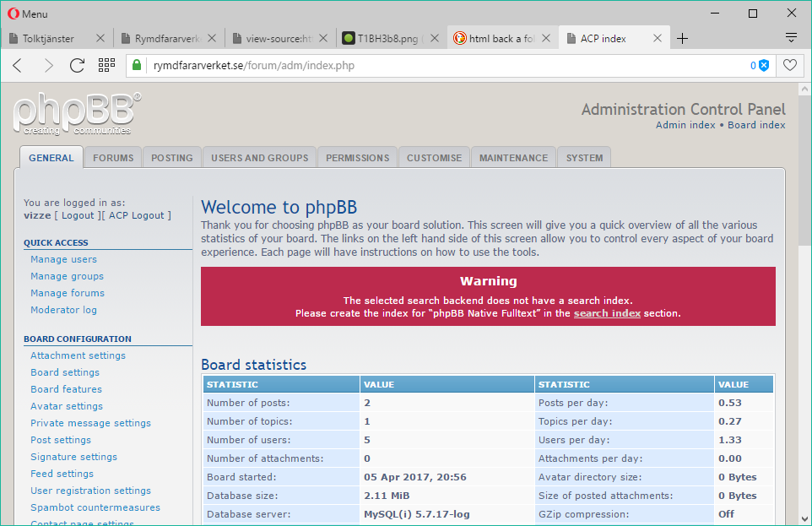Open Attachment settings

[x=78, y=355]
